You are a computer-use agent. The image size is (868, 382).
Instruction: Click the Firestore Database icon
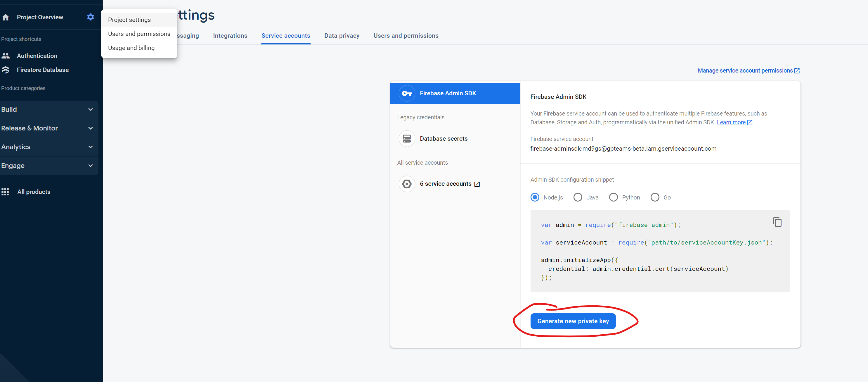6,70
